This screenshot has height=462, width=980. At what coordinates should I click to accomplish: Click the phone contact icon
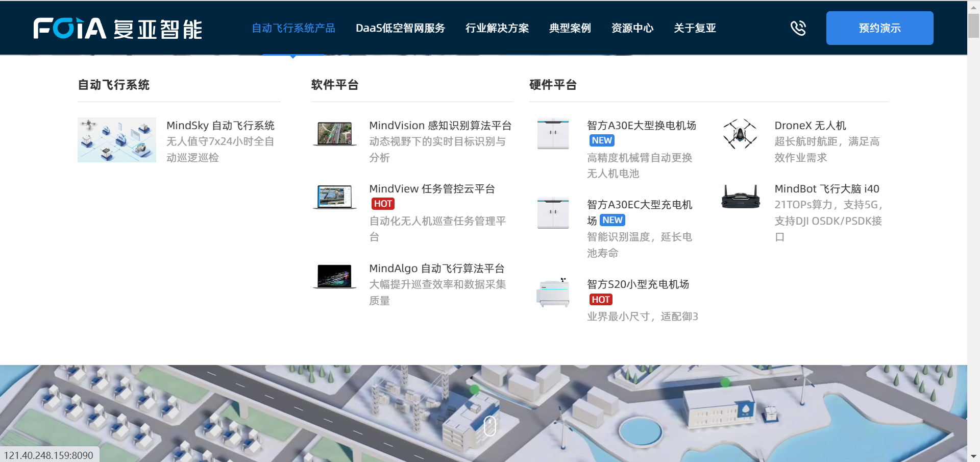pyautogui.click(x=798, y=28)
